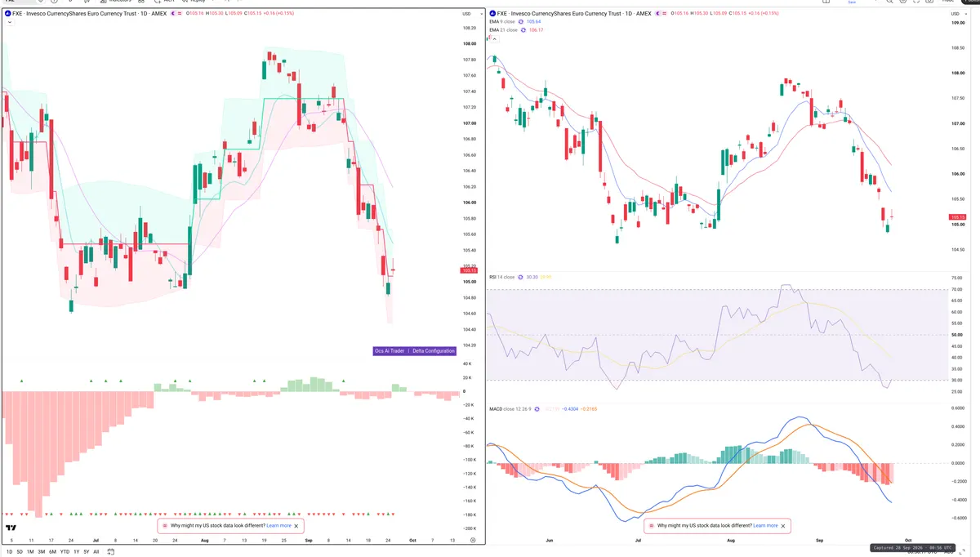Click left chart current price tag 105.15
Viewport: 980px width, 557px height.
[468, 270]
